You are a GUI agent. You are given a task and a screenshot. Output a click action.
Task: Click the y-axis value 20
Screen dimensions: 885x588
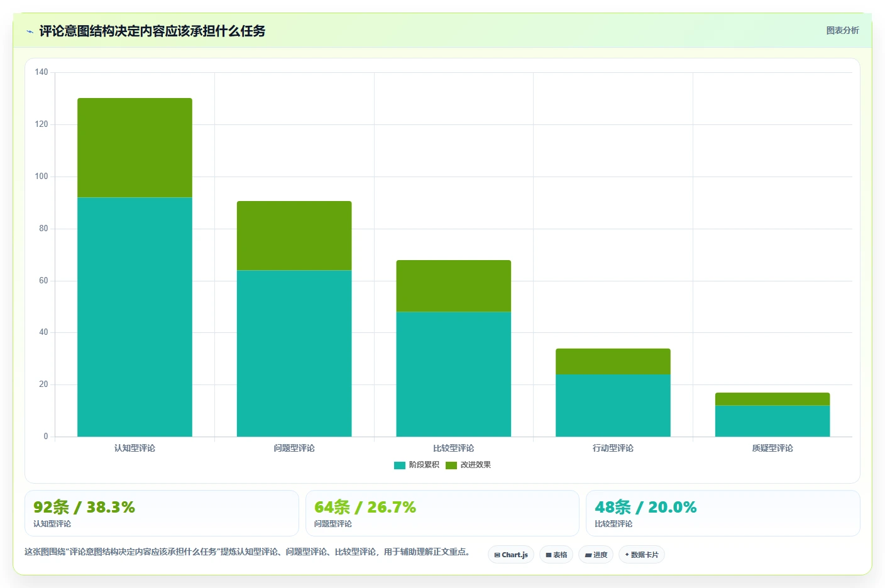pos(43,384)
